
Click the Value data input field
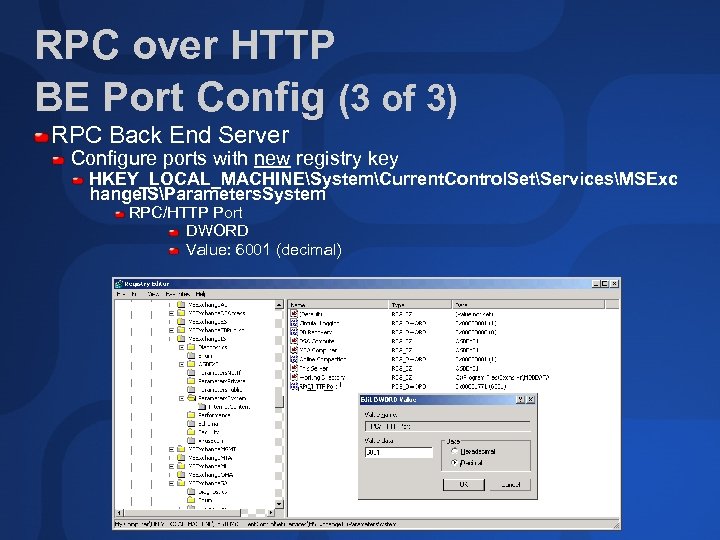tap(399, 452)
